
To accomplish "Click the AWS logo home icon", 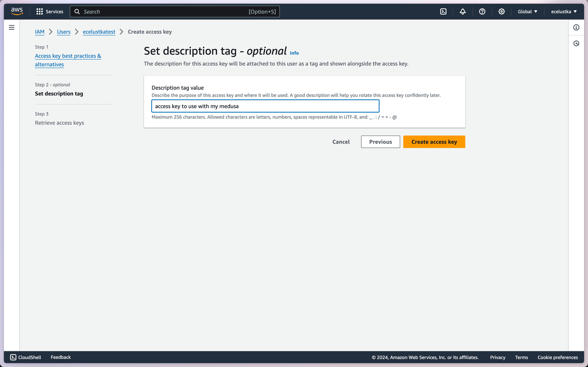I will click(x=17, y=11).
